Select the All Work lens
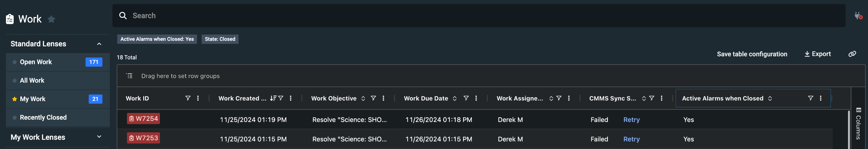 tap(32, 80)
